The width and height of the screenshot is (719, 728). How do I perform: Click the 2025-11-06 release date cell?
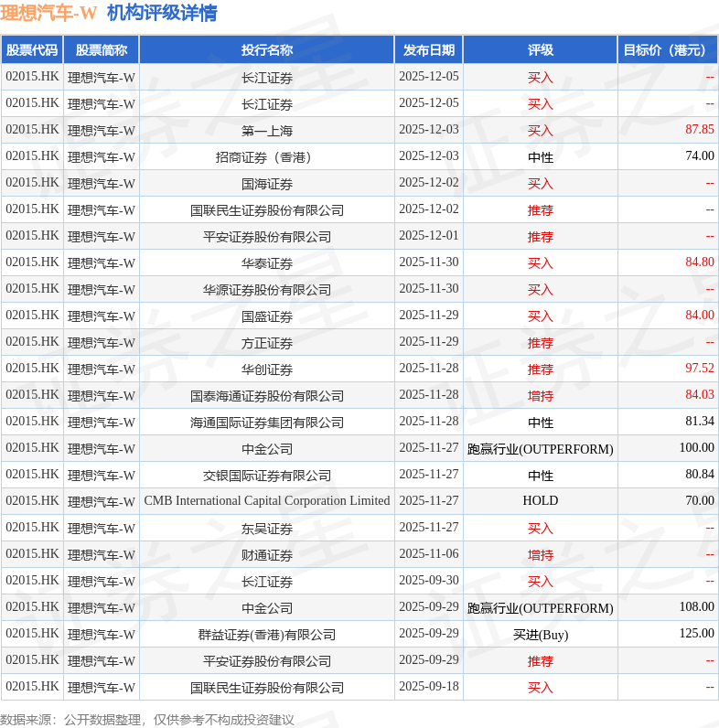[x=428, y=554]
